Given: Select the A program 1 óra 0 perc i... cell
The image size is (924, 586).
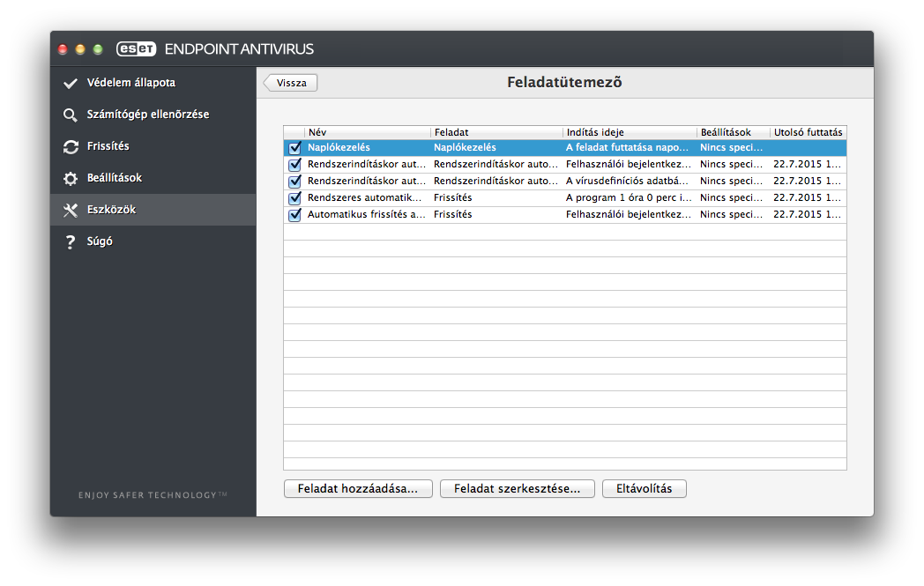Looking at the screenshot, I should 629,197.
